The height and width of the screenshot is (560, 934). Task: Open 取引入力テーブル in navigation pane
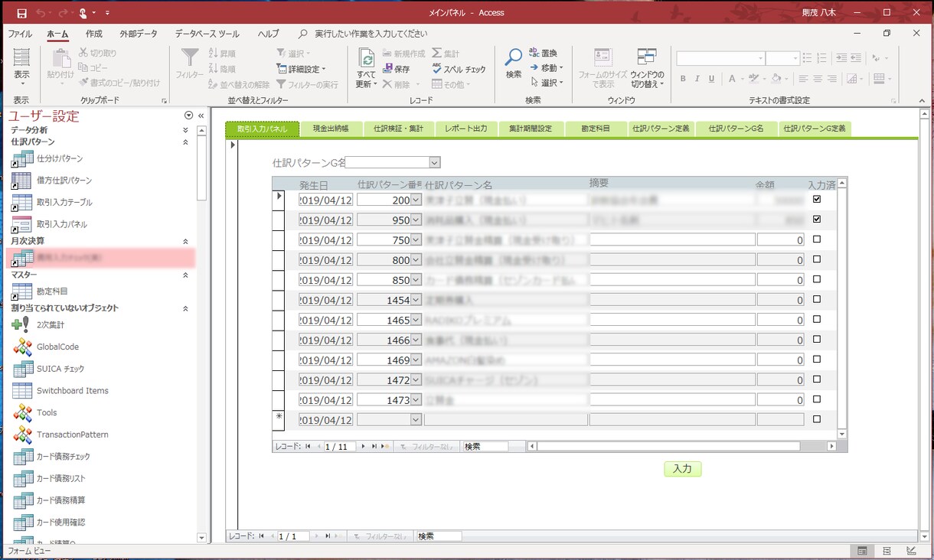tap(52, 202)
